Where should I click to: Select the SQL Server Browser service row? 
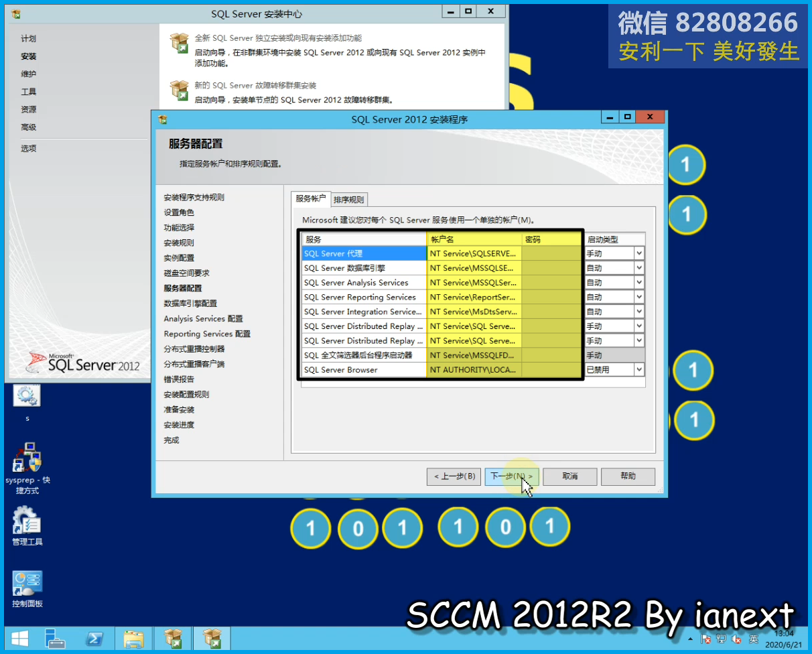click(364, 370)
